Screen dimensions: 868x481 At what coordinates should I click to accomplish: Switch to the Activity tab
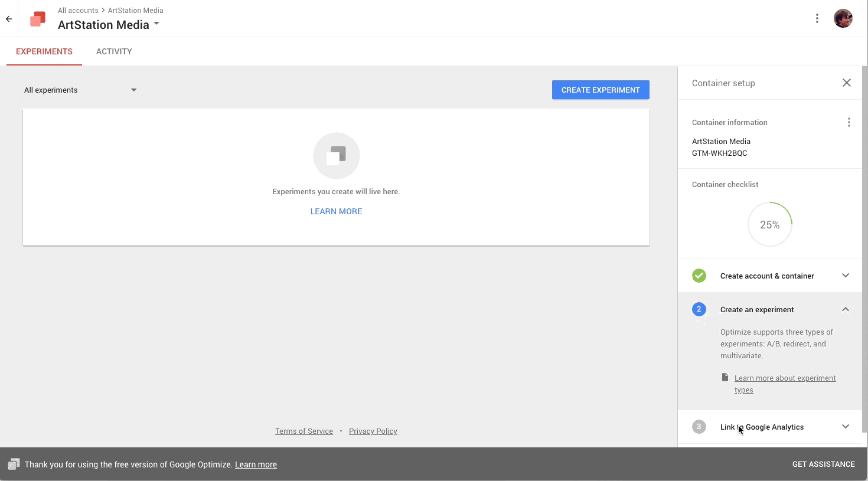coord(114,51)
